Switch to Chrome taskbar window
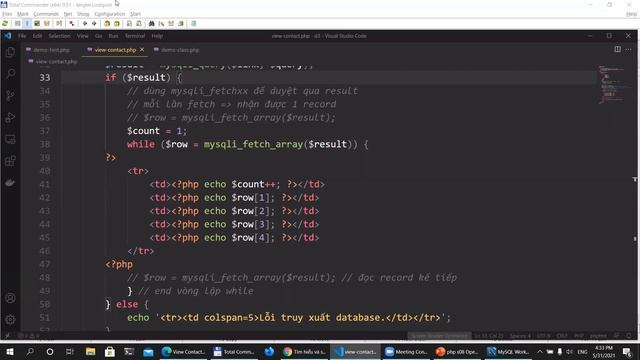This screenshot has width=640, height=360. click(304, 351)
